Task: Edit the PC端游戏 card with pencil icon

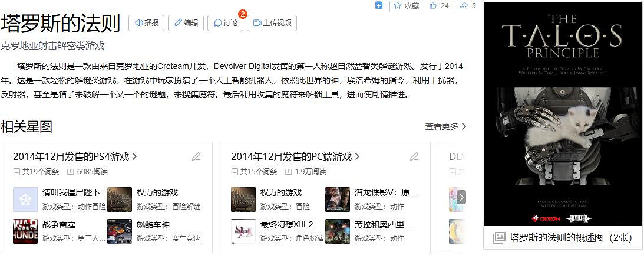Action: pyautogui.click(x=414, y=156)
